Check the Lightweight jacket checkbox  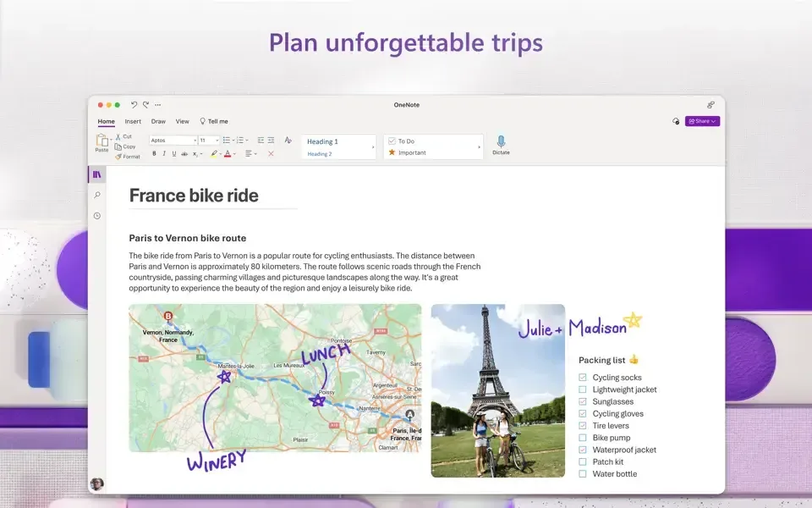click(583, 389)
